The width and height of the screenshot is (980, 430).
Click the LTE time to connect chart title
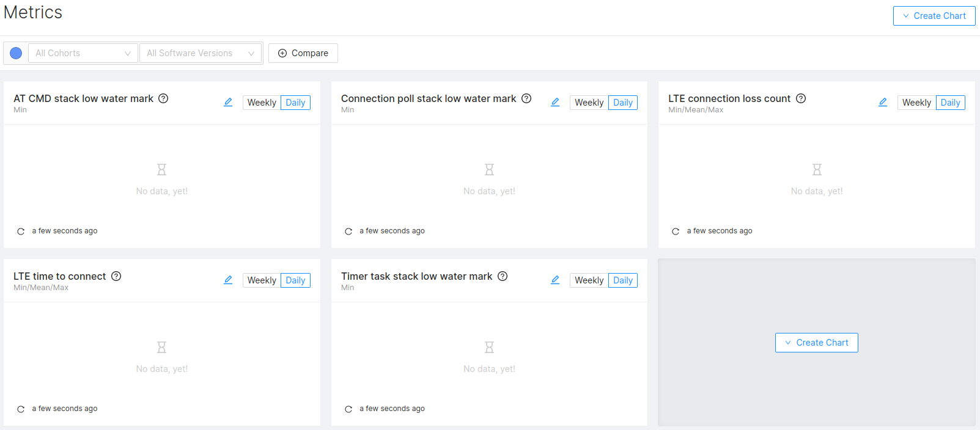[60, 276]
